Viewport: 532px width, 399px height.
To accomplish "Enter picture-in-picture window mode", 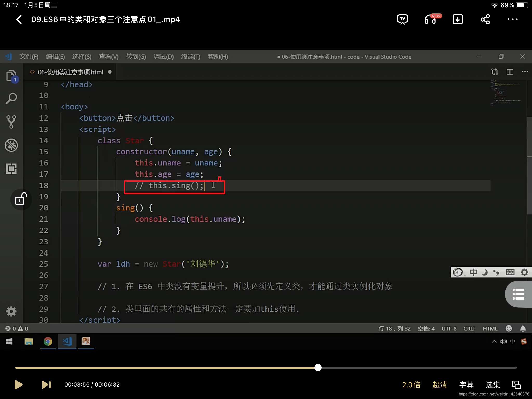I will pos(516,384).
